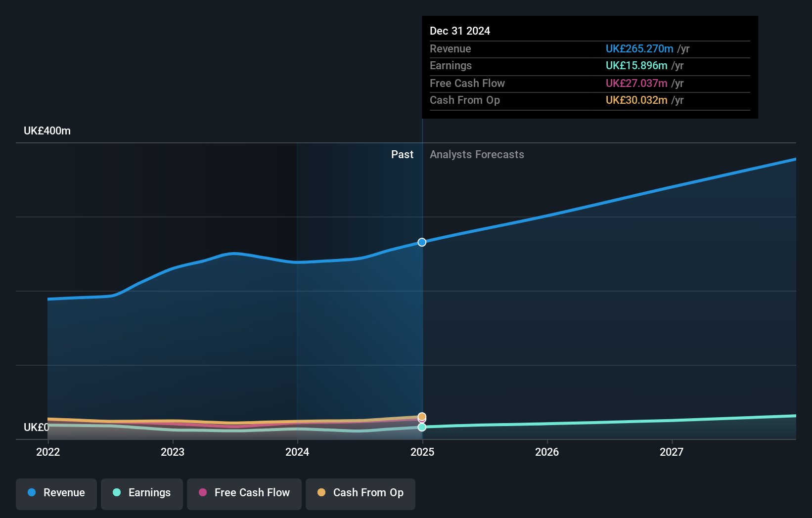Screen dimensions: 812x518
Task: Click the 2025 x-axis label
Action: (x=422, y=452)
